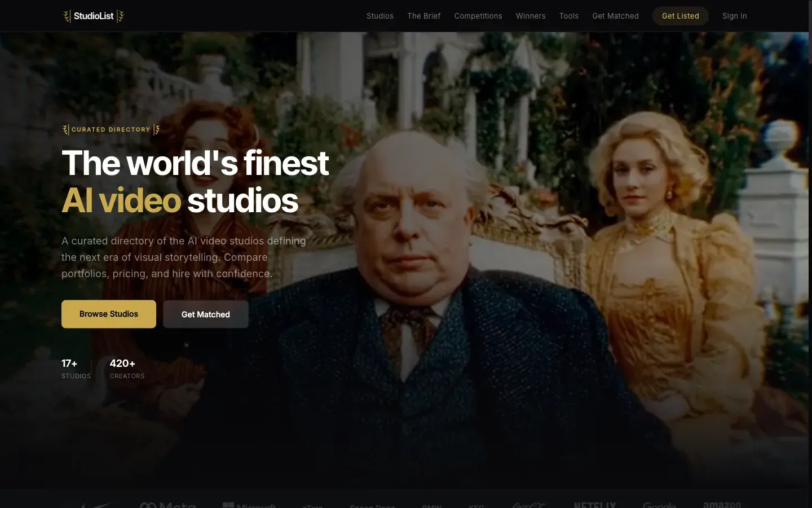This screenshot has height=508, width=812.
Task: Sign in to StudioList
Action: tap(734, 16)
